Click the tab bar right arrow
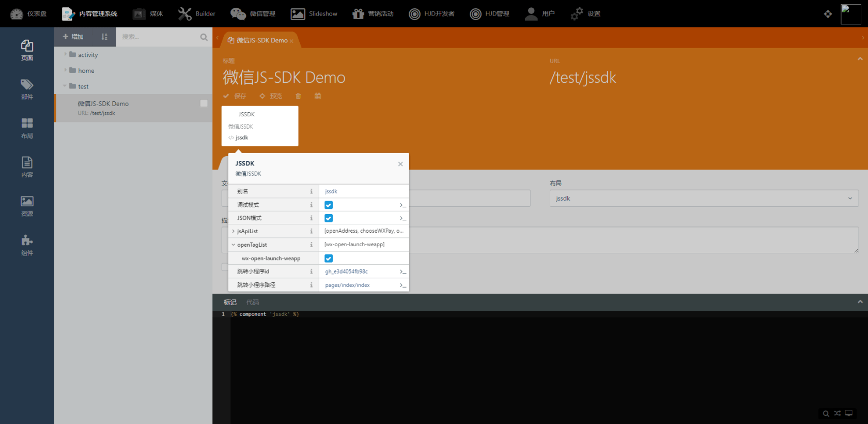The width and height of the screenshot is (868, 424). point(863,38)
